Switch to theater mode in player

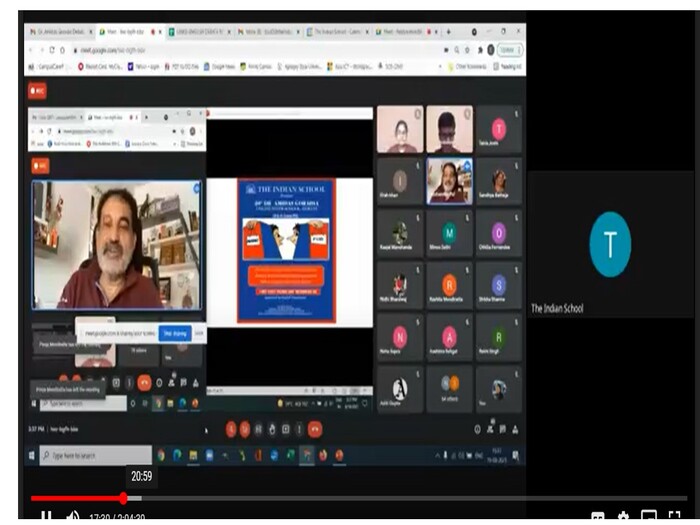pos(649,516)
